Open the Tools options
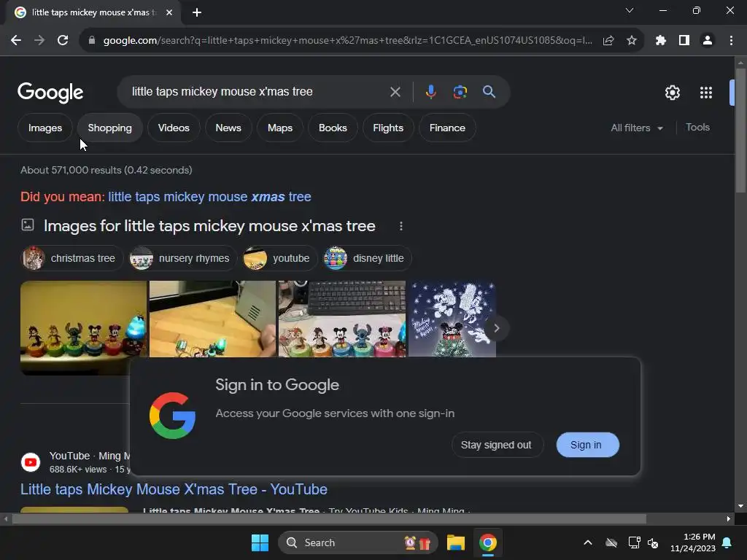 [x=697, y=127]
